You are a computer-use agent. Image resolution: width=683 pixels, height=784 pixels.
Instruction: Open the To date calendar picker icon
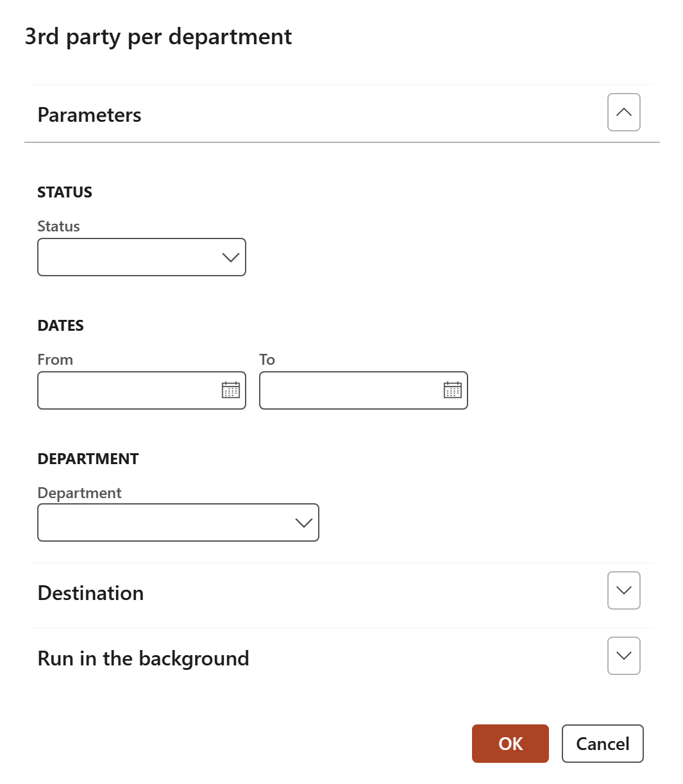(x=453, y=390)
